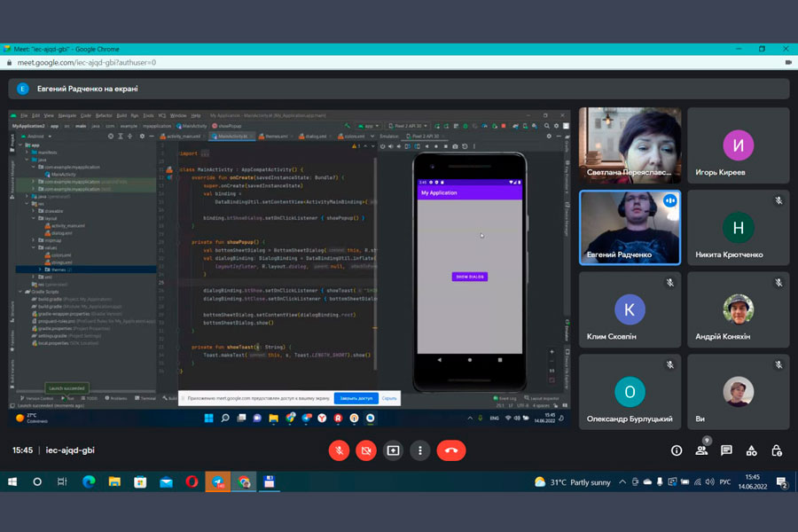This screenshot has height=532, width=798.
Task: Select Евгений Радченко's video tile
Action: [630, 228]
